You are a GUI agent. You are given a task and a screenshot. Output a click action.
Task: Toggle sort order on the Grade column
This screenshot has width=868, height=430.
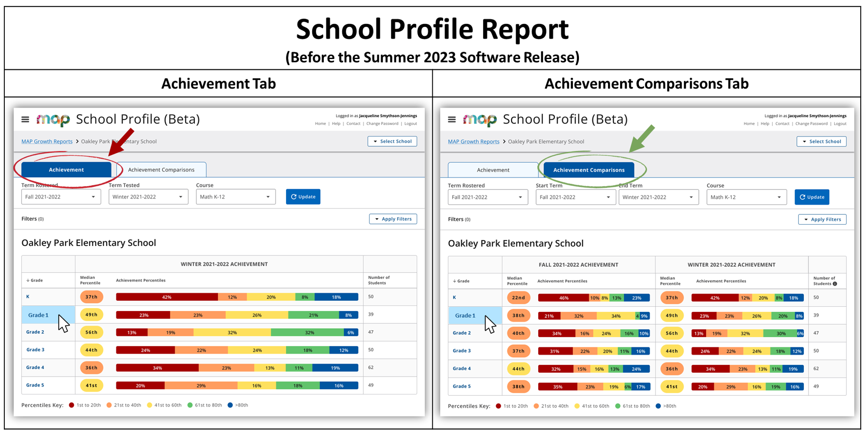click(x=34, y=280)
